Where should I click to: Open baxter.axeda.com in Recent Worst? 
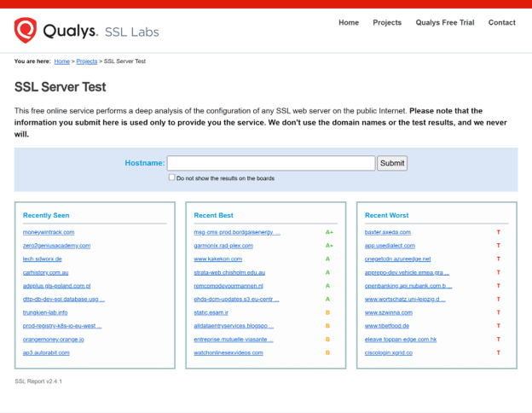tap(388, 232)
